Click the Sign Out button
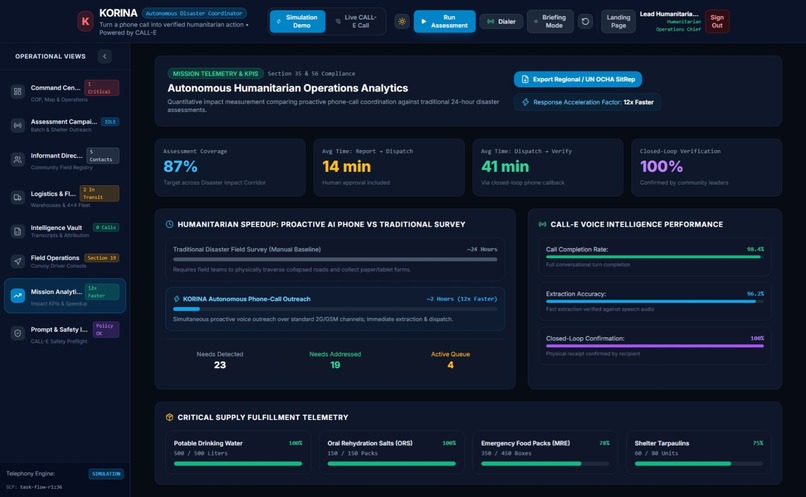The image size is (806, 497). [717, 21]
